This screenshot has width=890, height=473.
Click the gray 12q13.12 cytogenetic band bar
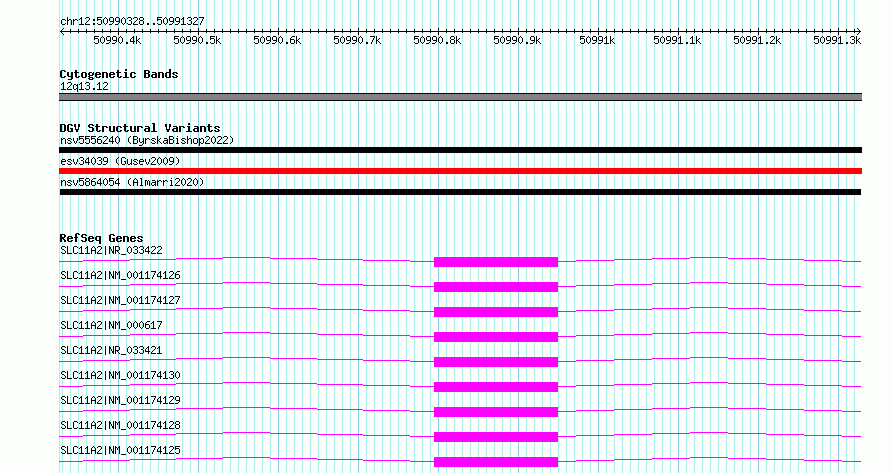[460, 97]
